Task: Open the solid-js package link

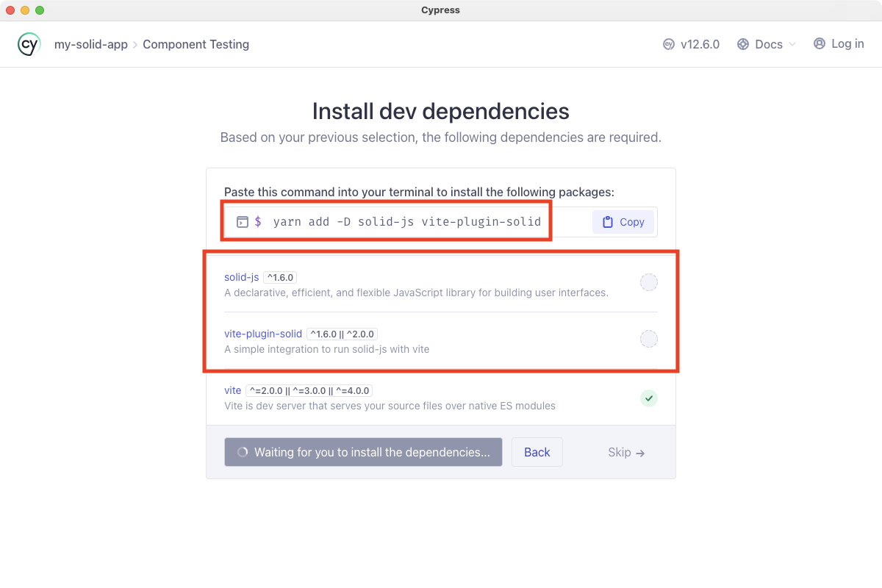Action: pos(241,277)
